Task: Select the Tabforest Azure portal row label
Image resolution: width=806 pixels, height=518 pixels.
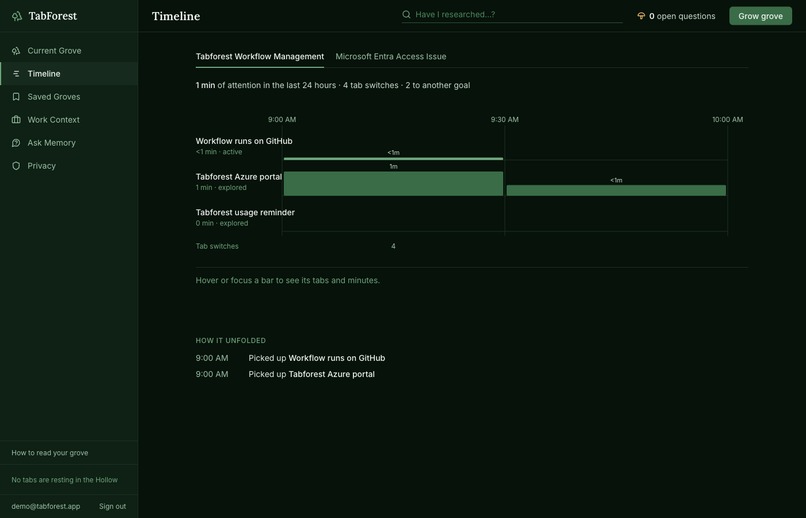Action: coord(239,176)
